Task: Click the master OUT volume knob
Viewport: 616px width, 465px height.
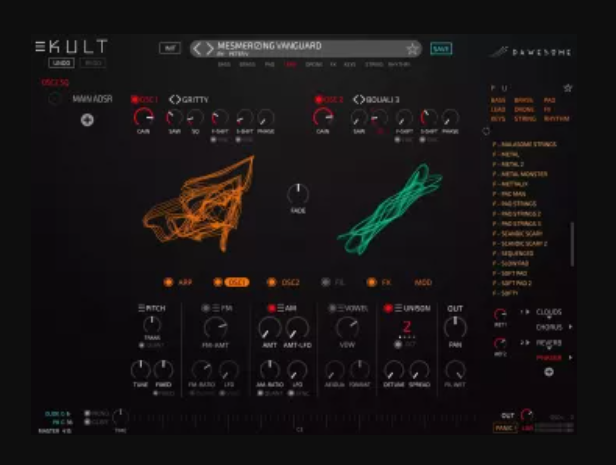Action: [x=527, y=415]
